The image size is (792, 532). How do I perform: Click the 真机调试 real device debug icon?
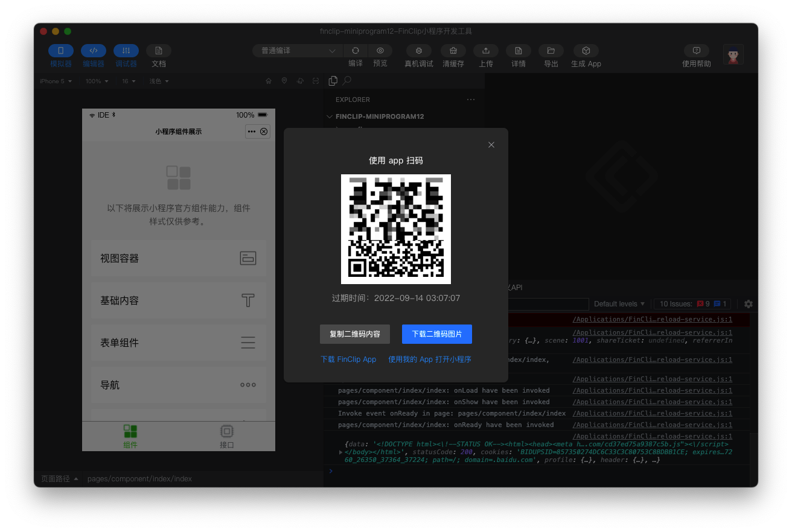(x=419, y=51)
